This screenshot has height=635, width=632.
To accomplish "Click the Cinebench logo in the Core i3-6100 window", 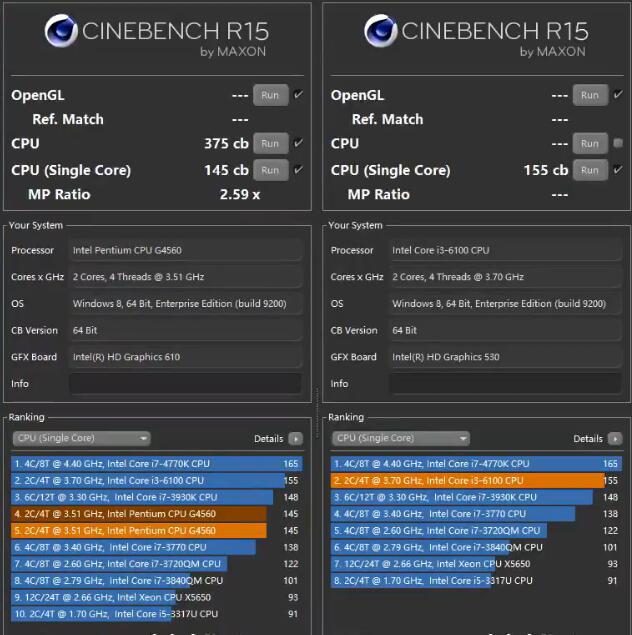I will 382,32.
